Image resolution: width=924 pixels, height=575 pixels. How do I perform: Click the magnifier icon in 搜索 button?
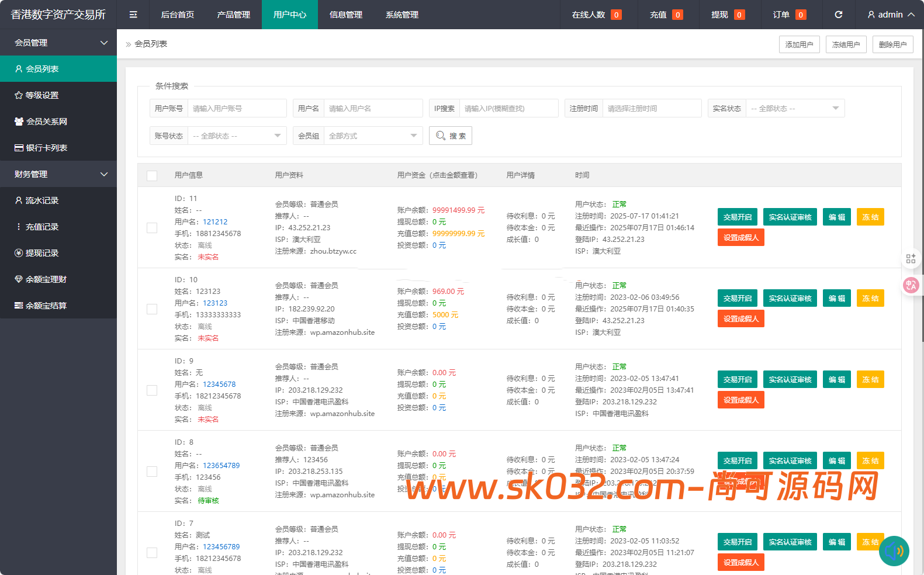(441, 136)
